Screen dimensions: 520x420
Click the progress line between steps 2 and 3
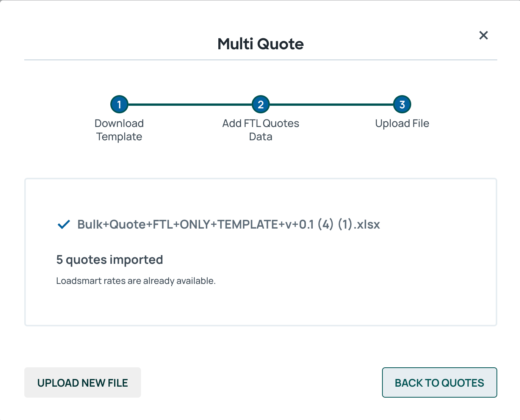(331, 104)
